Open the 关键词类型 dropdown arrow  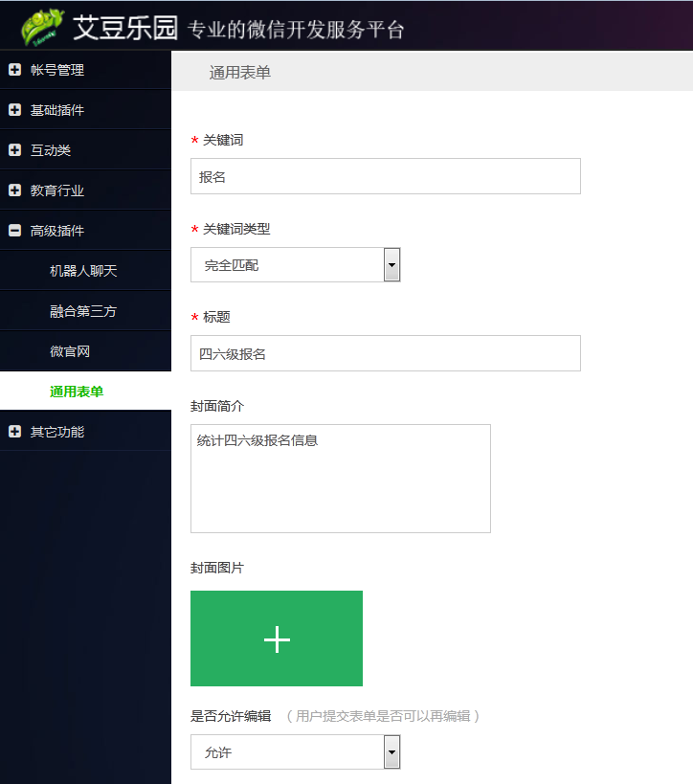click(391, 265)
